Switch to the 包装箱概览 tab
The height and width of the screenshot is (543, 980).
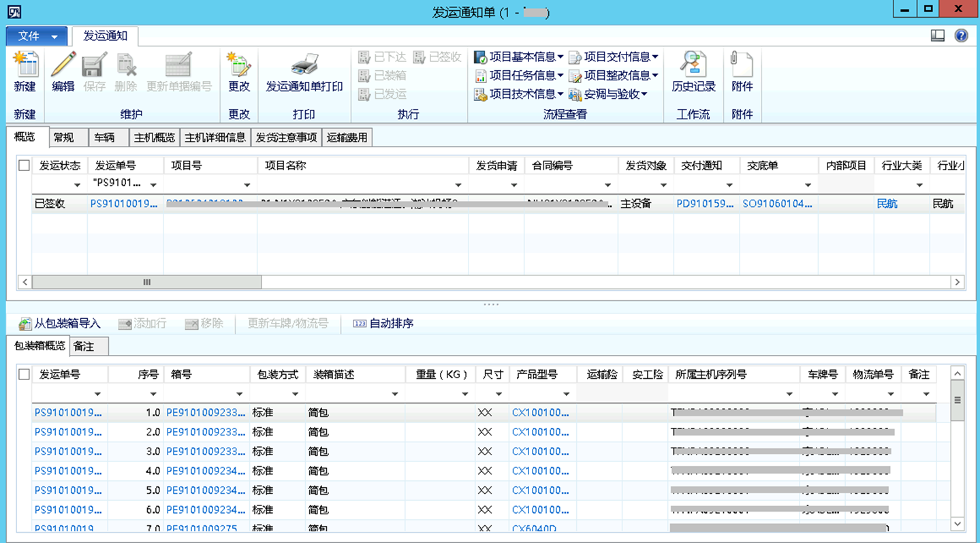click(x=40, y=346)
